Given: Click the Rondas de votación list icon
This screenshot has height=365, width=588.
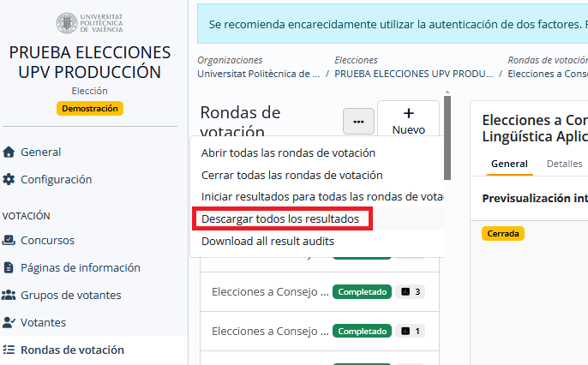Looking at the screenshot, I should [x=9, y=350].
